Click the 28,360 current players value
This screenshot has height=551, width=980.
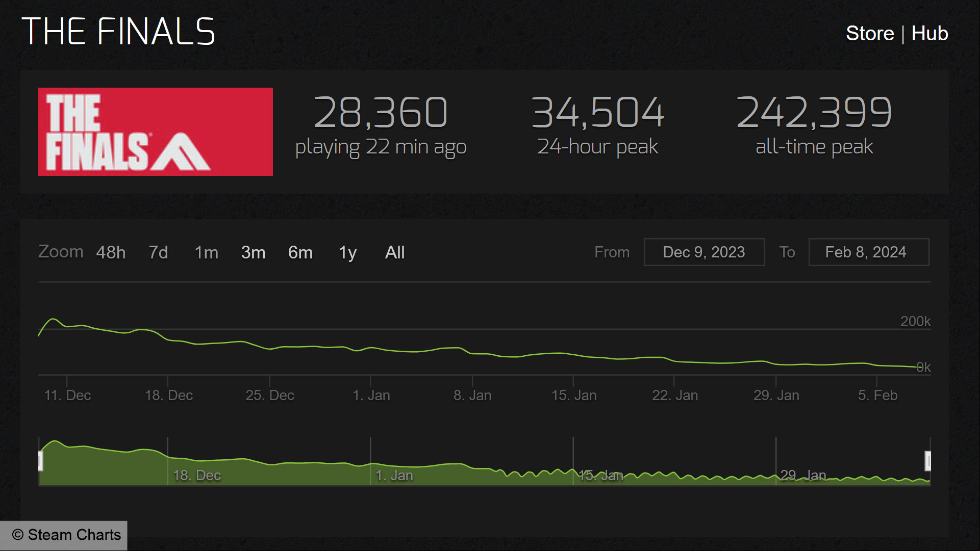click(x=381, y=112)
